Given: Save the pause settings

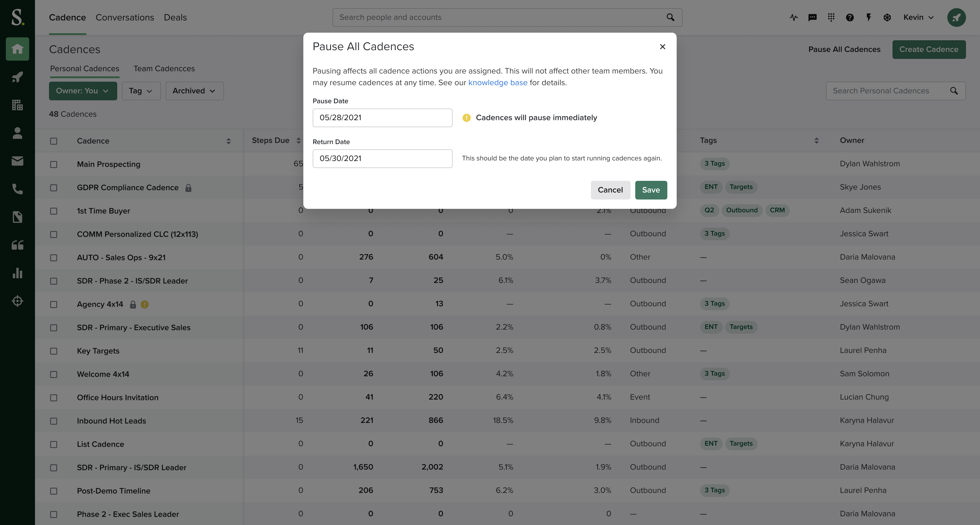Looking at the screenshot, I should point(650,190).
